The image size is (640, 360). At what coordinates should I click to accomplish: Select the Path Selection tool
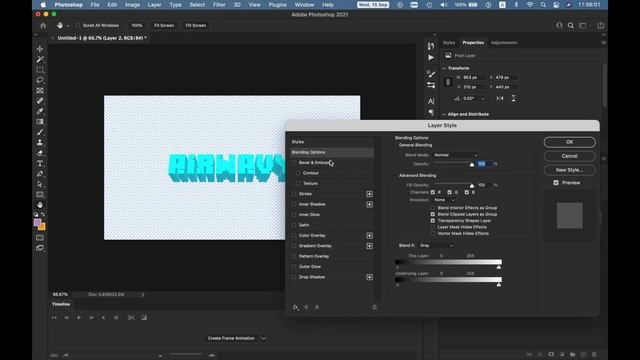point(40,184)
